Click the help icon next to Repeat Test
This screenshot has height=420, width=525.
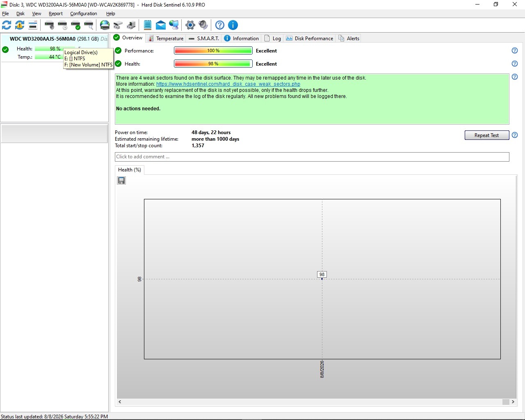click(515, 135)
